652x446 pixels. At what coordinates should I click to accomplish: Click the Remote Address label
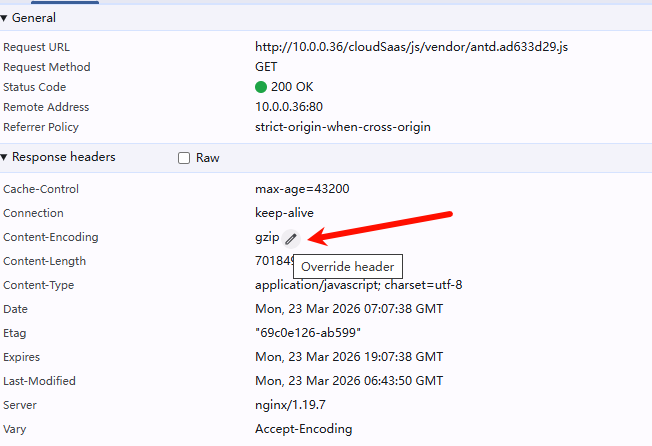tap(46, 107)
